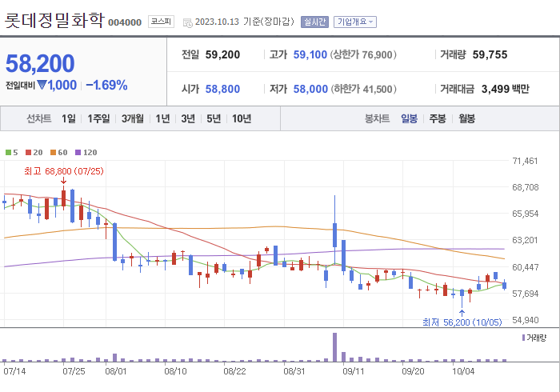Screen dimensions: 560x392
Task: Click the 08/10 date axis label
Action: click(x=175, y=371)
